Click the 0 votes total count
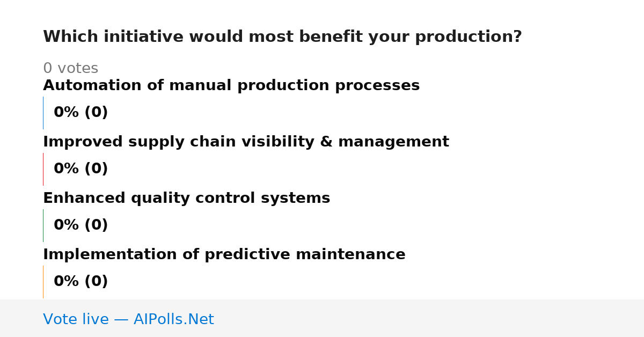The width and height of the screenshot is (644, 337). 70,69
